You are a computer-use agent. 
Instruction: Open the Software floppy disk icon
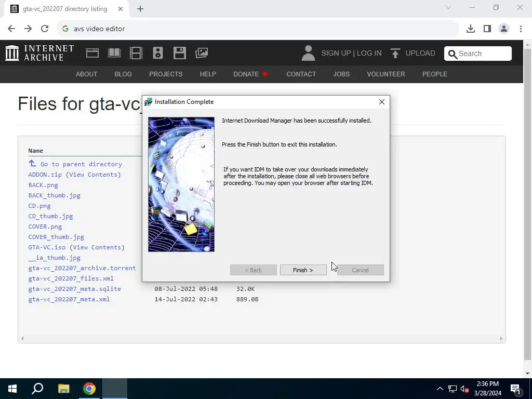(179, 53)
